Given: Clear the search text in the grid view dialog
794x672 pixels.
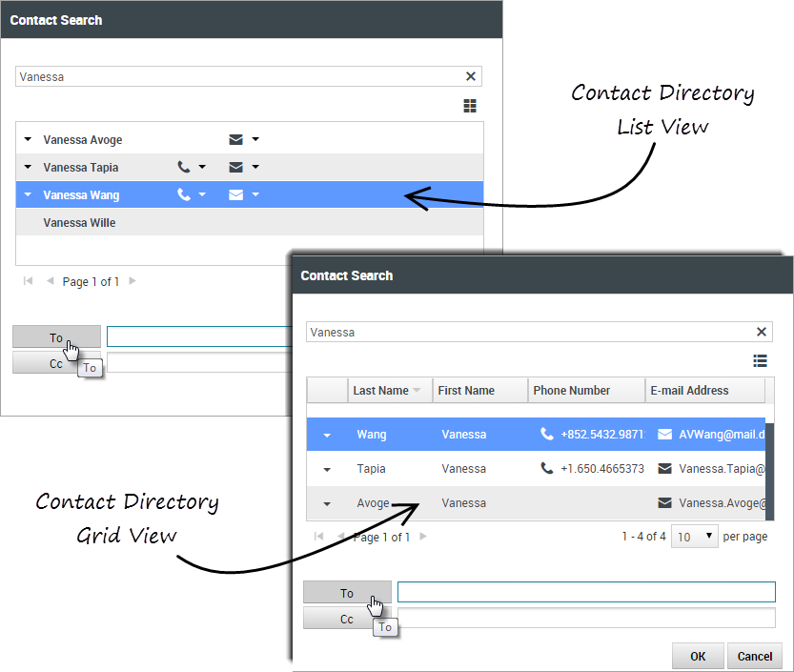Looking at the screenshot, I should pos(762,332).
